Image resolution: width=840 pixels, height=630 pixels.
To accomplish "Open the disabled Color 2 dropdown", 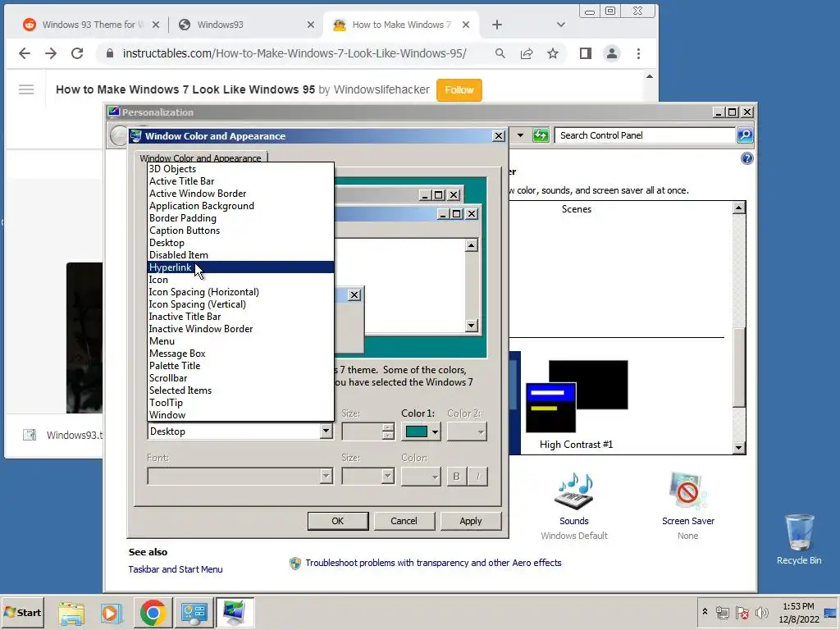I will coord(467,431).
